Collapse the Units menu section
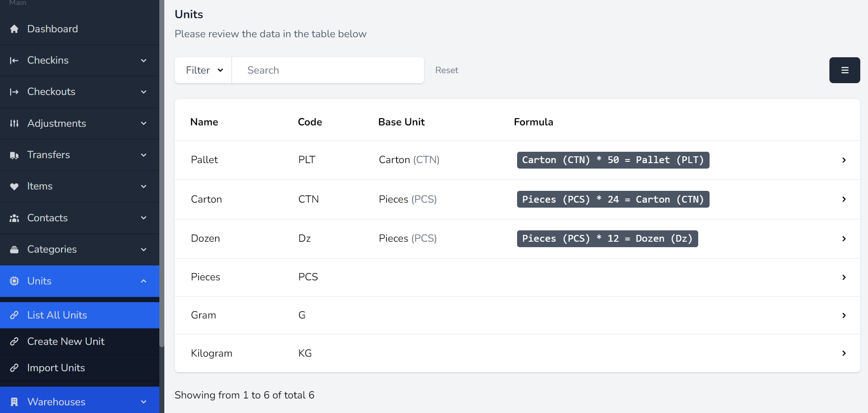 (x=143, y=281)
